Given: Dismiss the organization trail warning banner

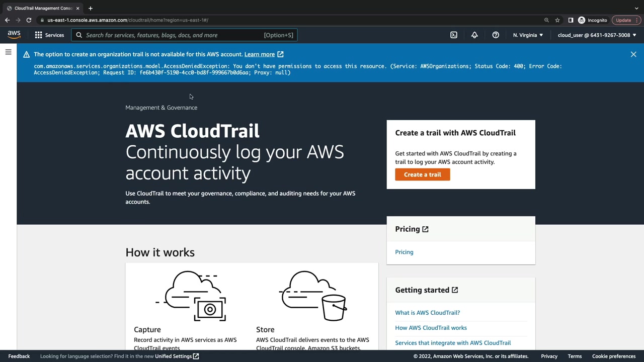Looking at the screenshot, I should [633, 54].
